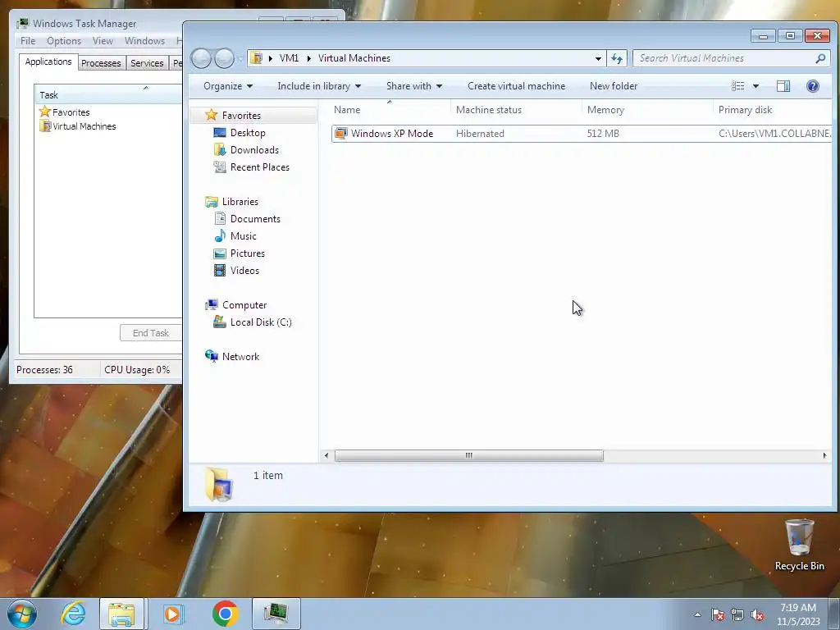The width and height of the screenshot is (840, 630).
Task: Click the New folder button
Action: coord(614,86)
